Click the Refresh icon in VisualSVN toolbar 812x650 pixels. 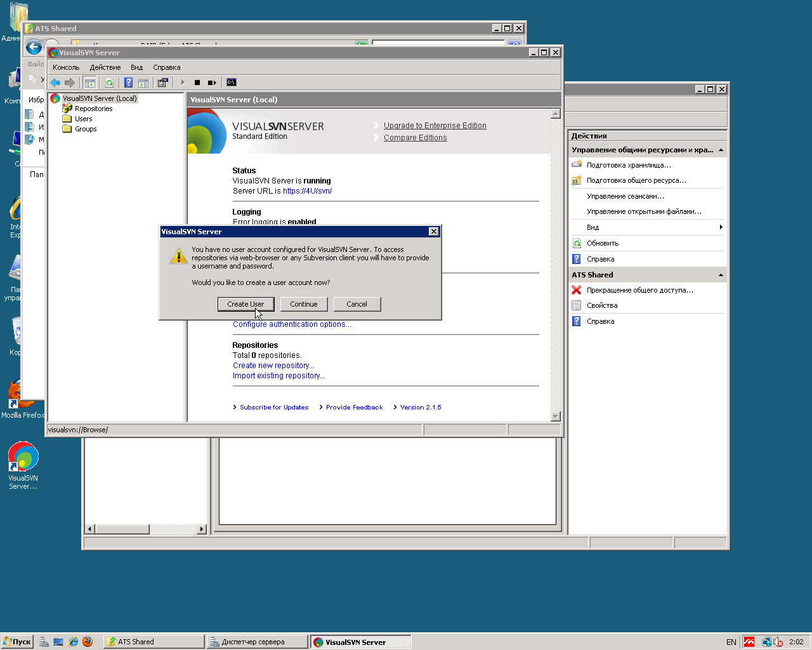coord(110,83)
